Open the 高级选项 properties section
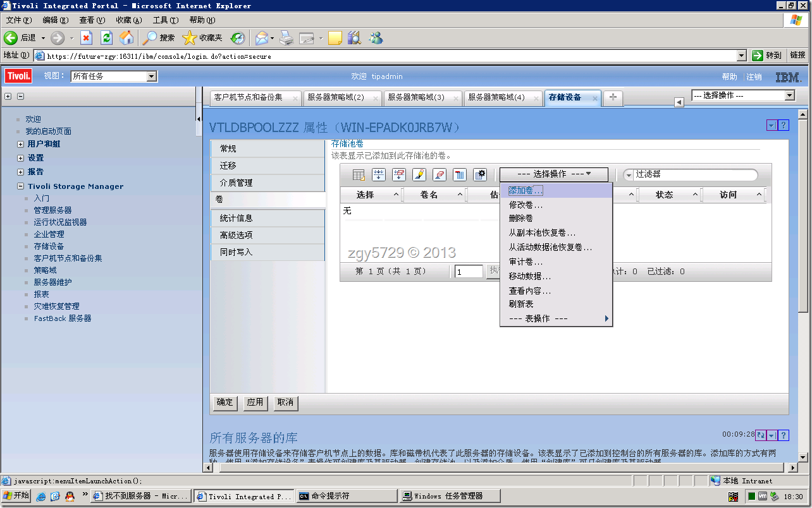The height and width of the screenshot is (508, 812). tap(268, 235)
